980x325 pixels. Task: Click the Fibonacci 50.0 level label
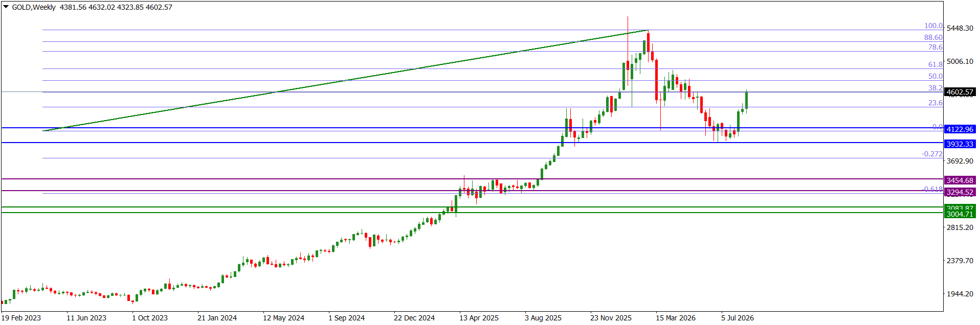pyautogui.click(x=935, y=76)
